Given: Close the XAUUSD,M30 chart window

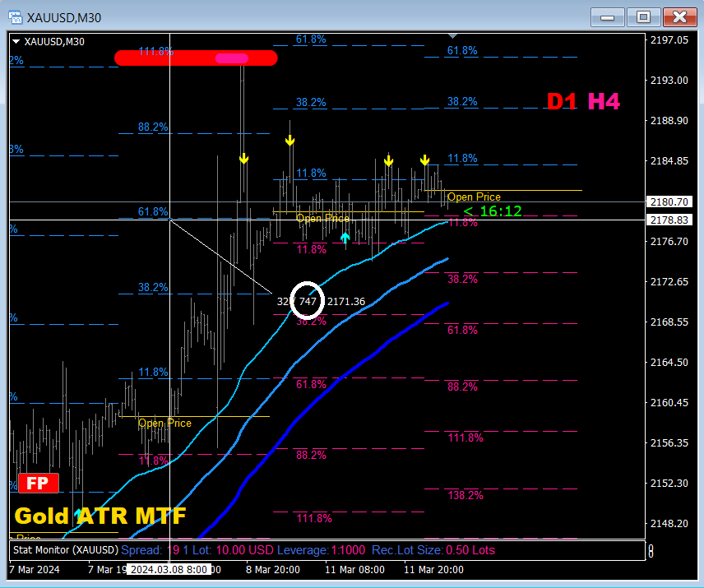Looking at the screenshot, I should tap(680, 17).
